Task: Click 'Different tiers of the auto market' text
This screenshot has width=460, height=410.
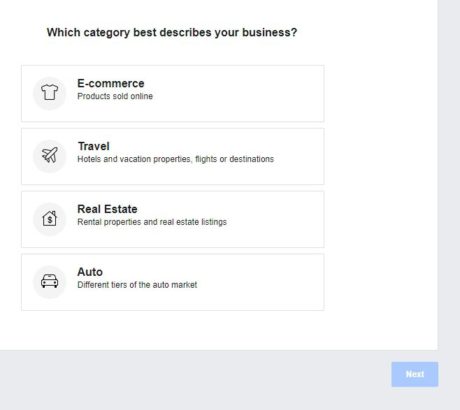Action: [x=137, y=285]
